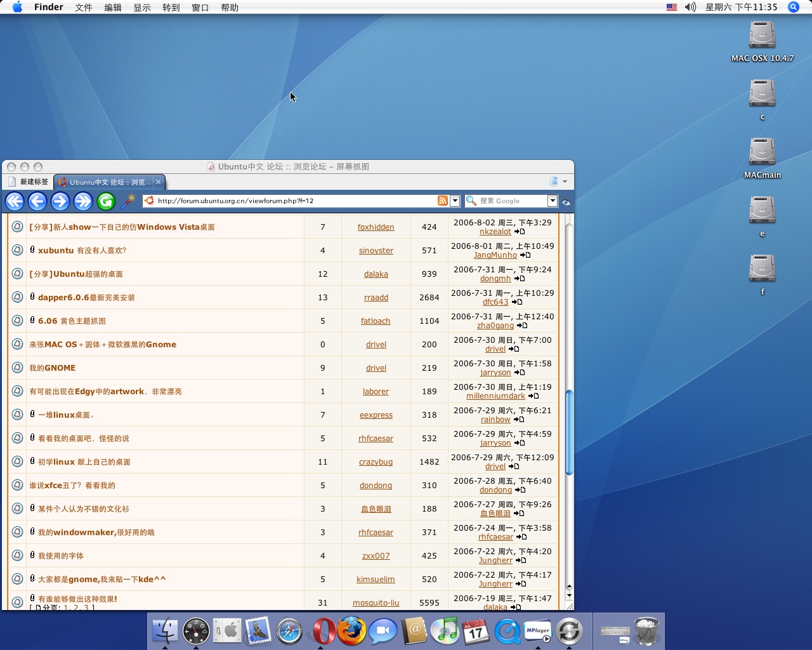The height and width of the screenshot is (650, 812).
Task: Click the latest-post arrow next to nkzealot
Action: pyautogui.click(x=520, y=232)
